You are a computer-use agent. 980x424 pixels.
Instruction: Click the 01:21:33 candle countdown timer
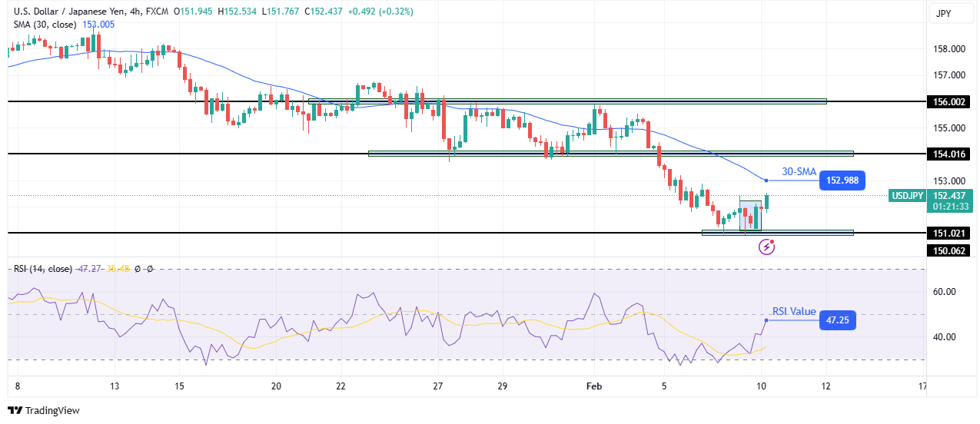[x=952, y=207]
